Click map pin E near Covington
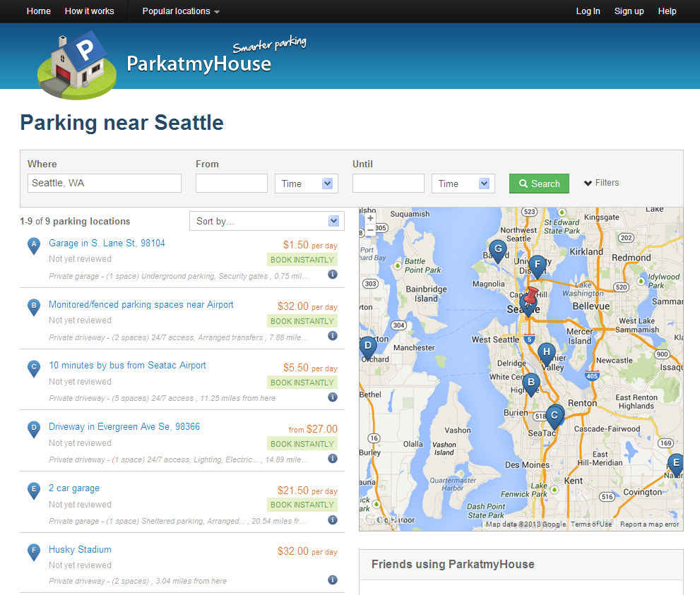 pos(676,464)
